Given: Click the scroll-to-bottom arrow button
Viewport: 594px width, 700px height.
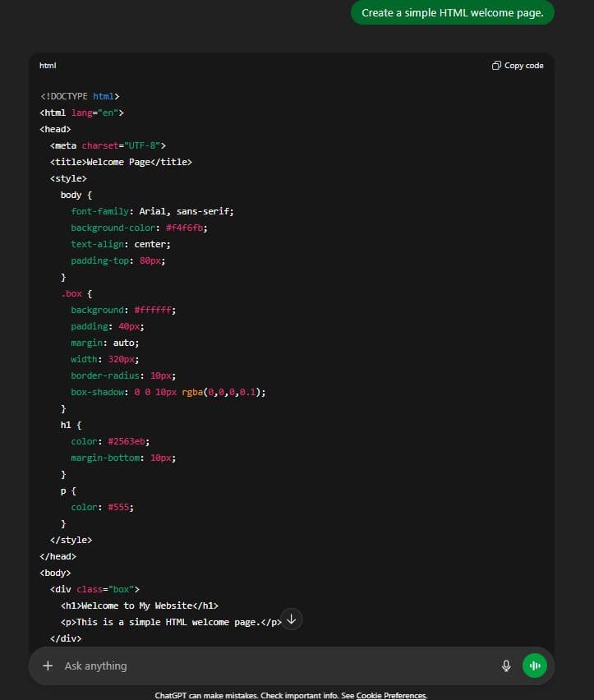Looking at the screenshot, I should (x=292, y=619).
